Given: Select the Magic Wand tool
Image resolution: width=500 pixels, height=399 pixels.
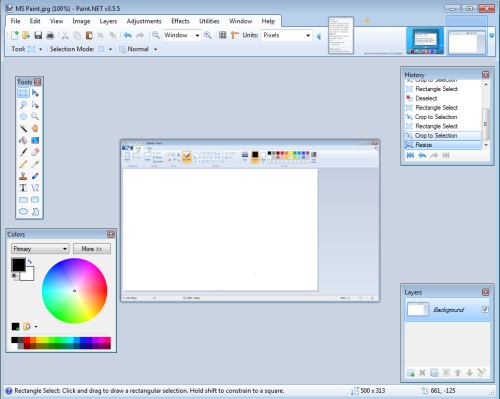Looking at the screenshot, I should click(23, 128).
